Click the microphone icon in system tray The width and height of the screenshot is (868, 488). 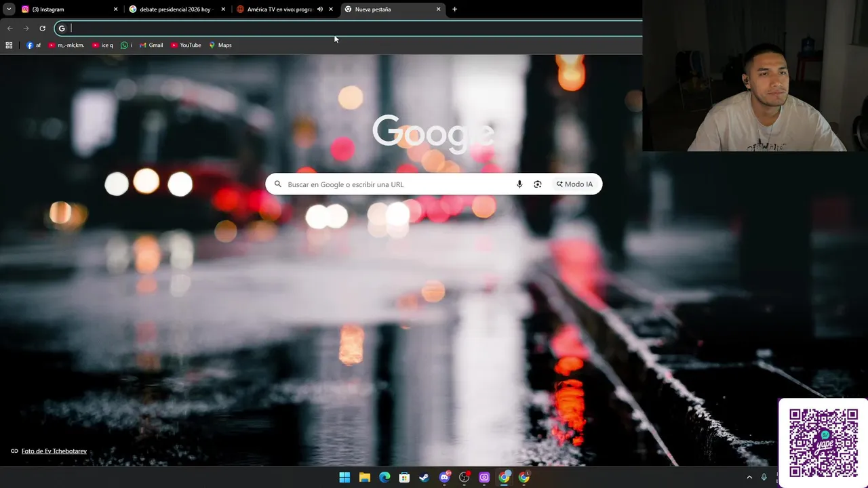(764, 477)
